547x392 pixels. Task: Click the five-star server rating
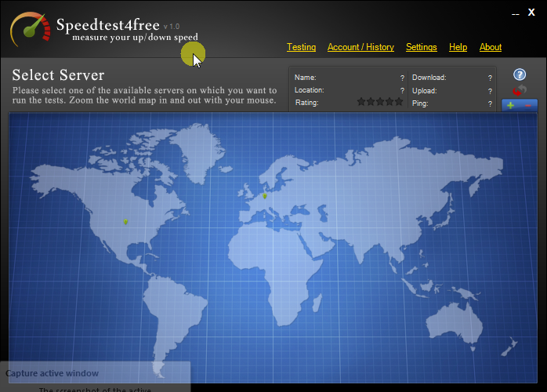pos(380,102)
